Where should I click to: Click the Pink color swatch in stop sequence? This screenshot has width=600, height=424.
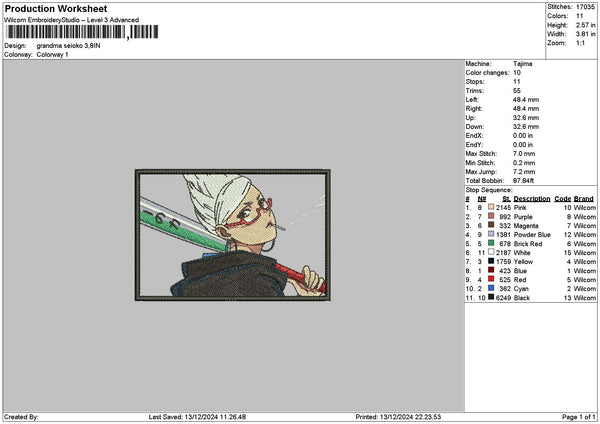pos(491,207)
